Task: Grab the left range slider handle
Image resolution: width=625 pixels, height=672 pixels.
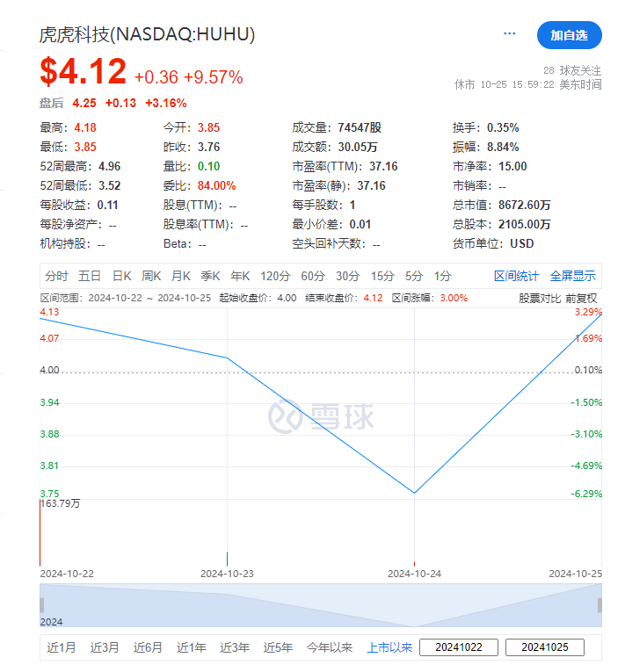Action: pos(41,605)
